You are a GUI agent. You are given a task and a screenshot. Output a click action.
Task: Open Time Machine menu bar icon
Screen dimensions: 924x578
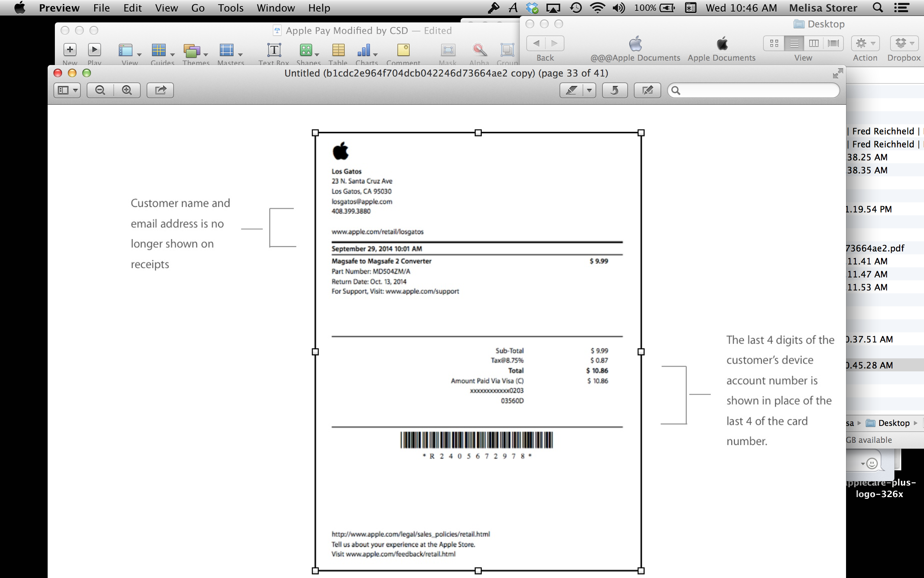(576, 8)
